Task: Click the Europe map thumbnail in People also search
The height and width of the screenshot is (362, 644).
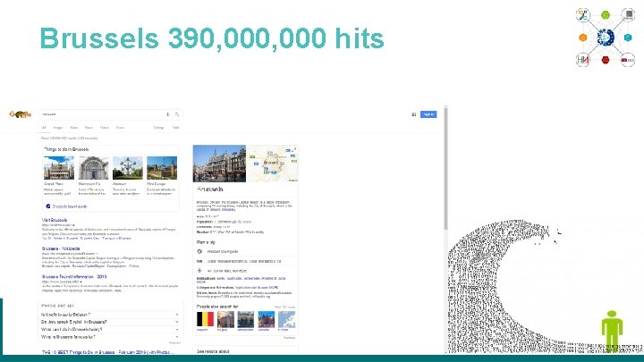Action: [x=287, y=319]
